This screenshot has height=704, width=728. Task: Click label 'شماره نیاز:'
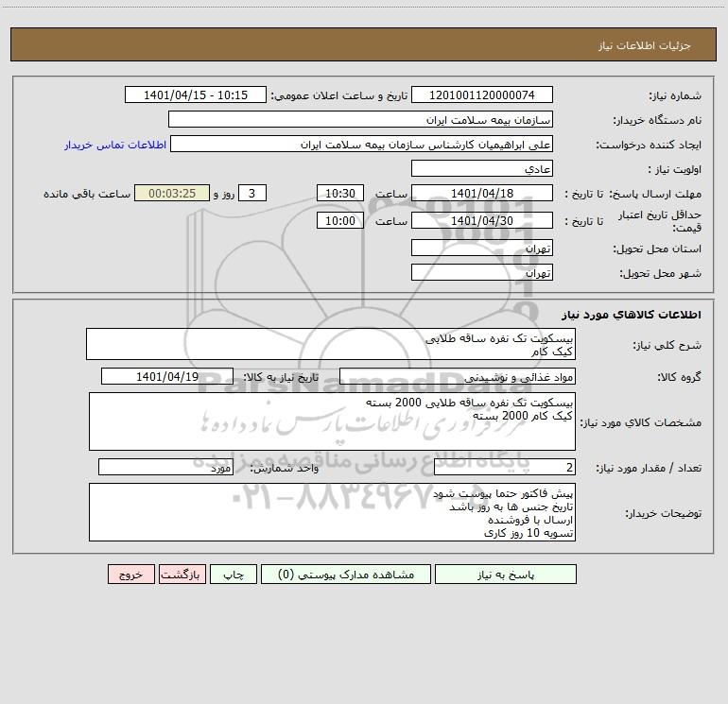(675, 95)
